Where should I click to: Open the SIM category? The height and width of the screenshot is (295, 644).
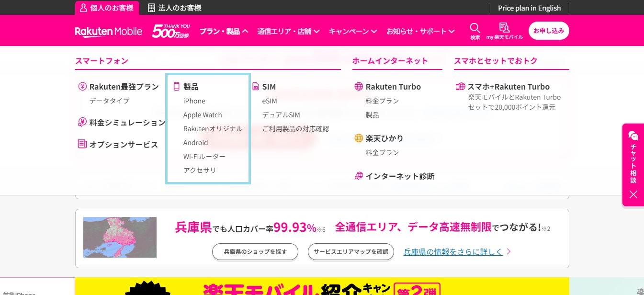pyautogui.click(x=269, y=87)
